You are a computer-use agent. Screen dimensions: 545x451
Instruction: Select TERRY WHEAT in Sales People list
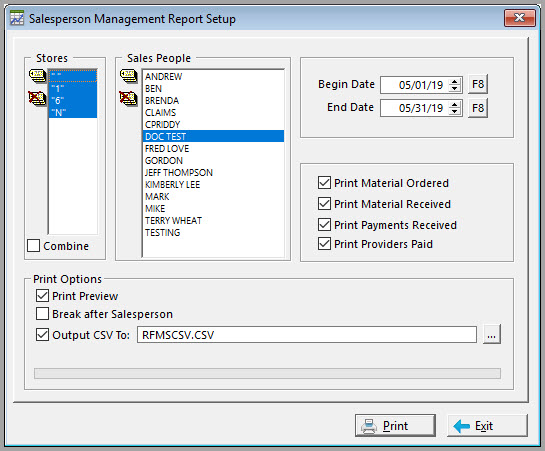pyautogui.click(x=213, y=220)
